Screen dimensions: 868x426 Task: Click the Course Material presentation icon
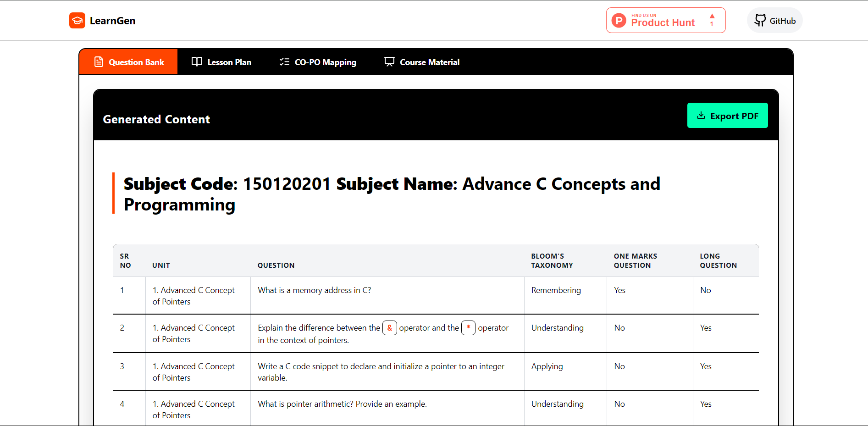point(389,62)
